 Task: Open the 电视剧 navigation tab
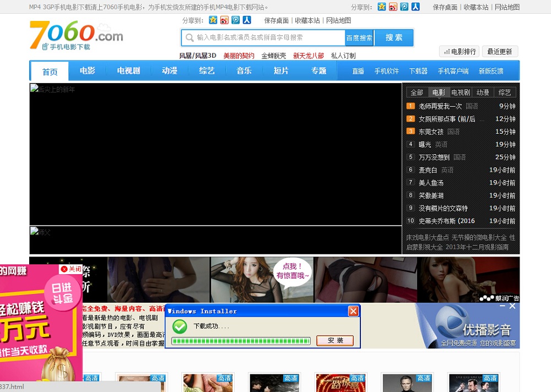(128, 70)
